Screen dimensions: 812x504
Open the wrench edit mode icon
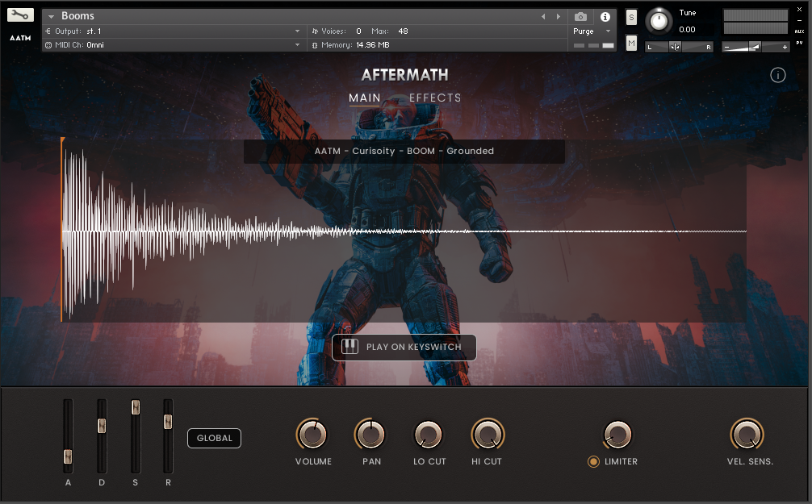tap(20, 15)
